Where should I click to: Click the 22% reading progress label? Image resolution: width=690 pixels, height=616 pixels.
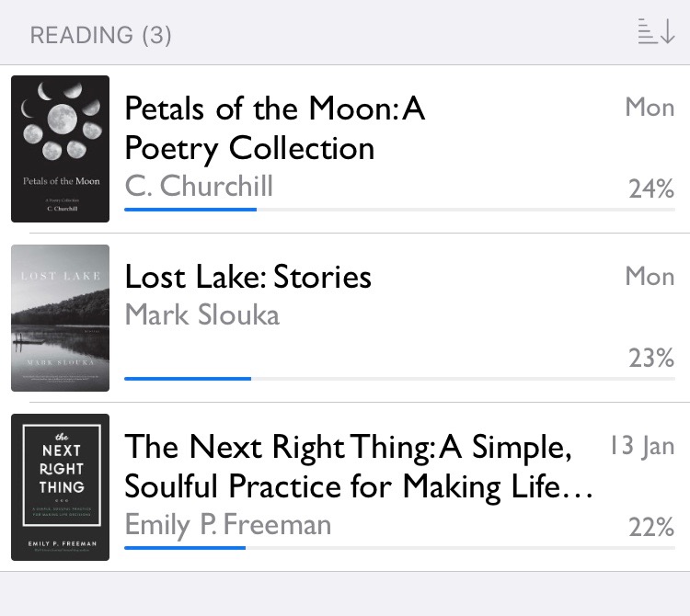tap(651, 527)
